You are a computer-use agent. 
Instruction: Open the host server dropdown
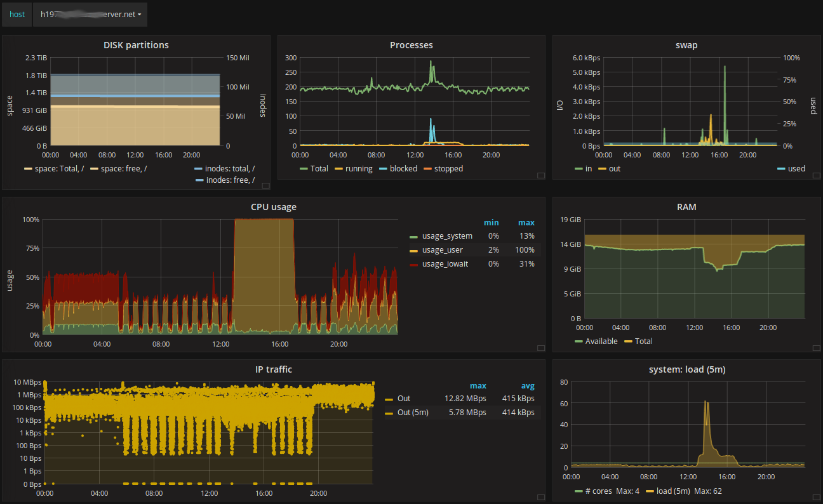[90, 14]
